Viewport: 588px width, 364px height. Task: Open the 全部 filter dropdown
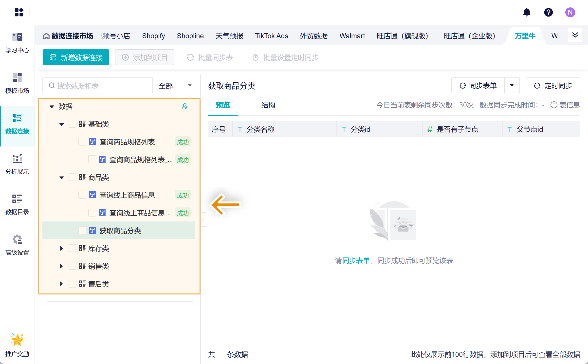(x=175, y=86)
